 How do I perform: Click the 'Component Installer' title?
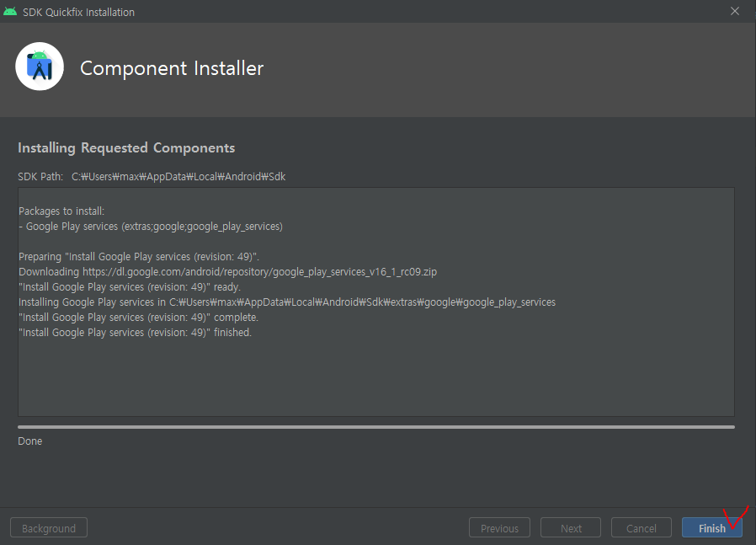pos(172,68)
